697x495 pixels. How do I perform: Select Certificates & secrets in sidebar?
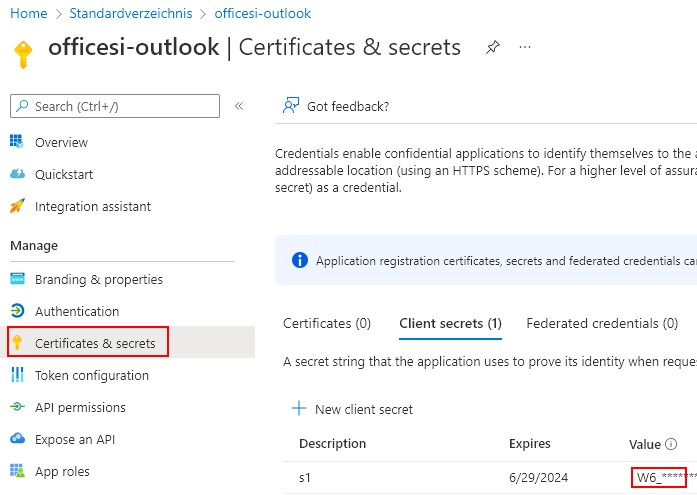coord(95,343)
